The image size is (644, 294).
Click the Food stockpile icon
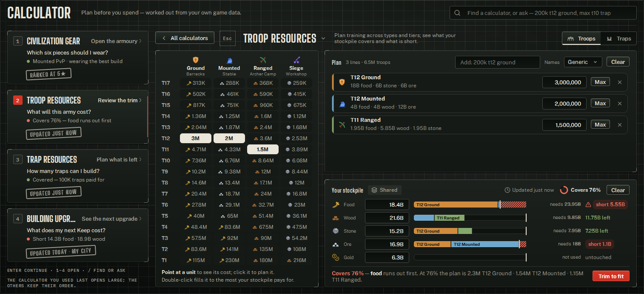(335, 205)
